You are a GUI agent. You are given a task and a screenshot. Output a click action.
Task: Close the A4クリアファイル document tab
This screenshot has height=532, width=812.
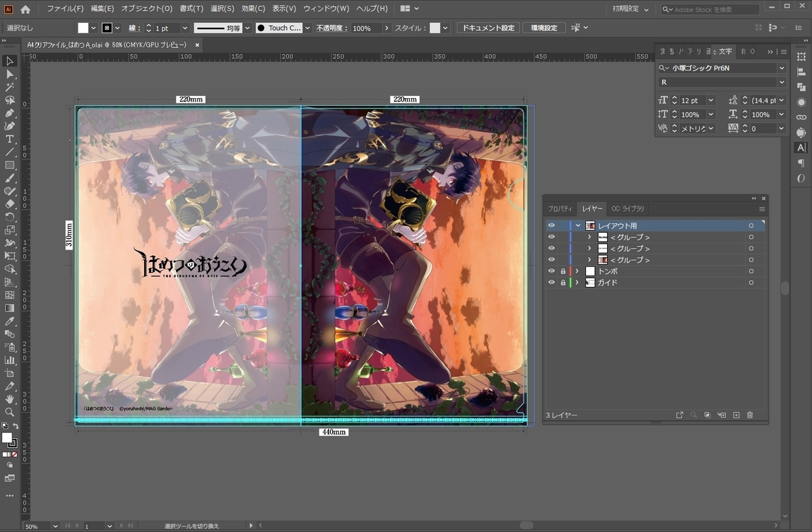coord(197,45)
